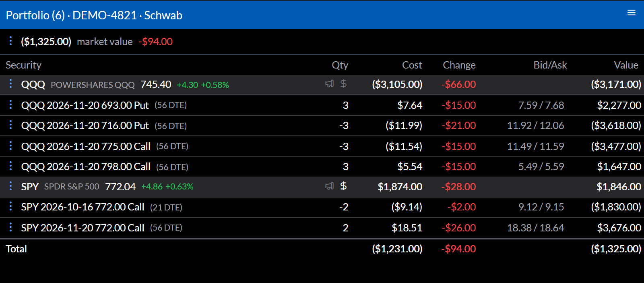Sort by the Cost column header
The image size is (644, 283).
click(x=412, y=65)
